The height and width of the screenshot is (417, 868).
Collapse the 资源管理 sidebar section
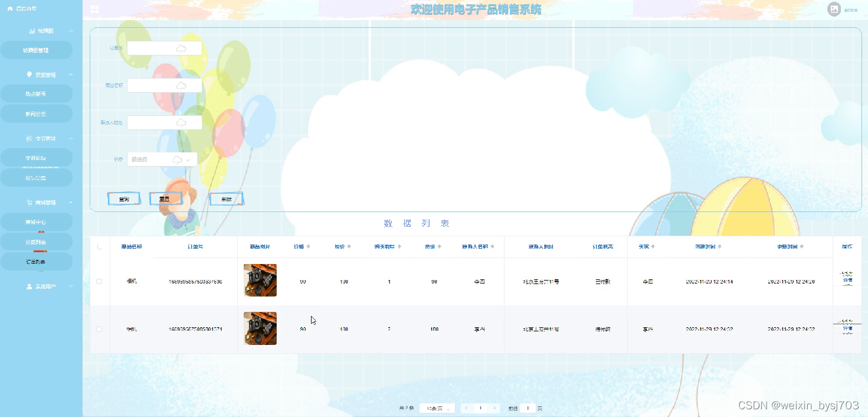click(71, 75)
